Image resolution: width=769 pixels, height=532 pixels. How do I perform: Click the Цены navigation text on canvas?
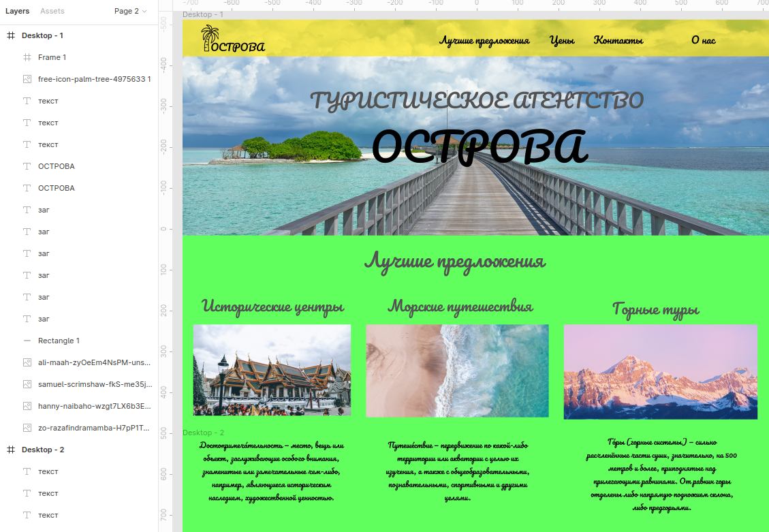tap(562, 41)
